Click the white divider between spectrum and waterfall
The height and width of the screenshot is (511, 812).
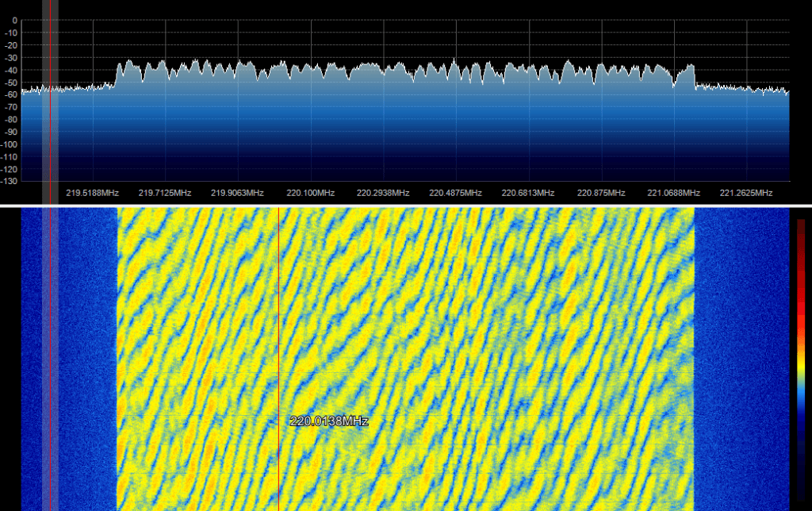[x=406, y=206]
